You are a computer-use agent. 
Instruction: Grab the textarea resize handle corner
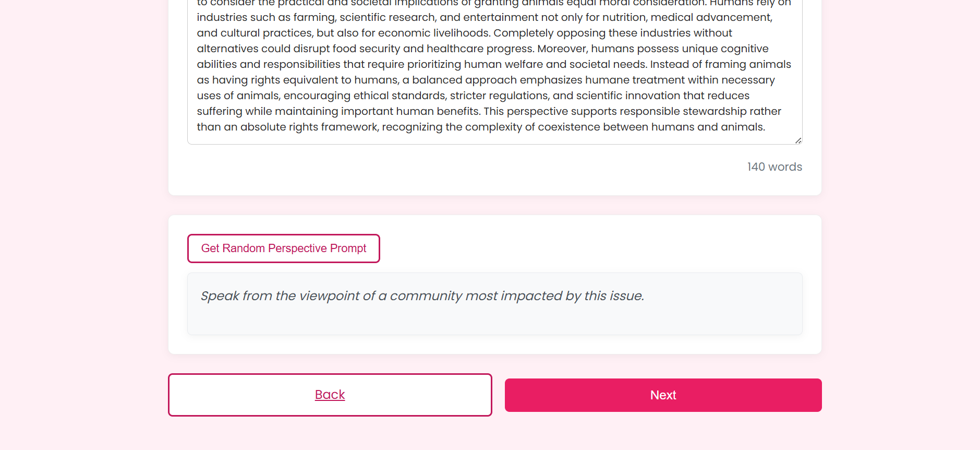pyautogui.click(x=798, y=140)
